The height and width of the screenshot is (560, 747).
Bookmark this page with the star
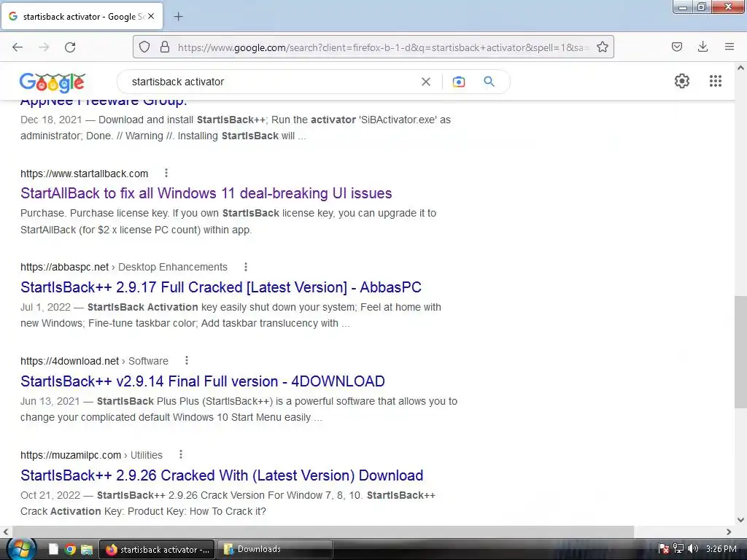[x=602, y=47]
